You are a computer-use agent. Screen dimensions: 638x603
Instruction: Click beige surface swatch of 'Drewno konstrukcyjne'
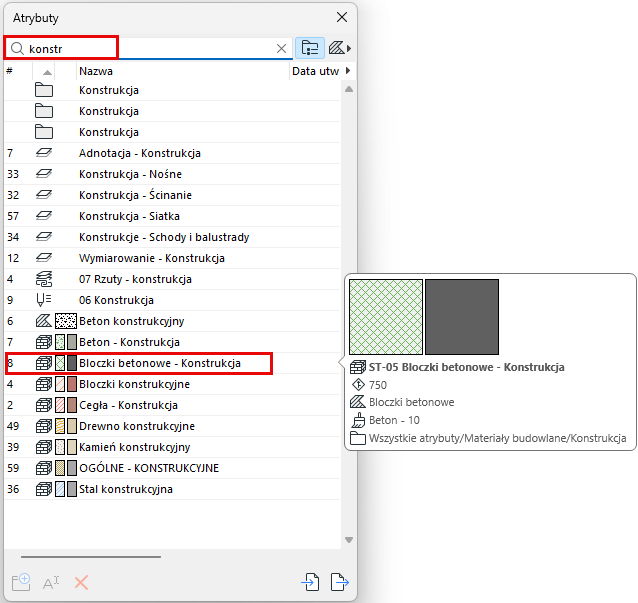72,426
